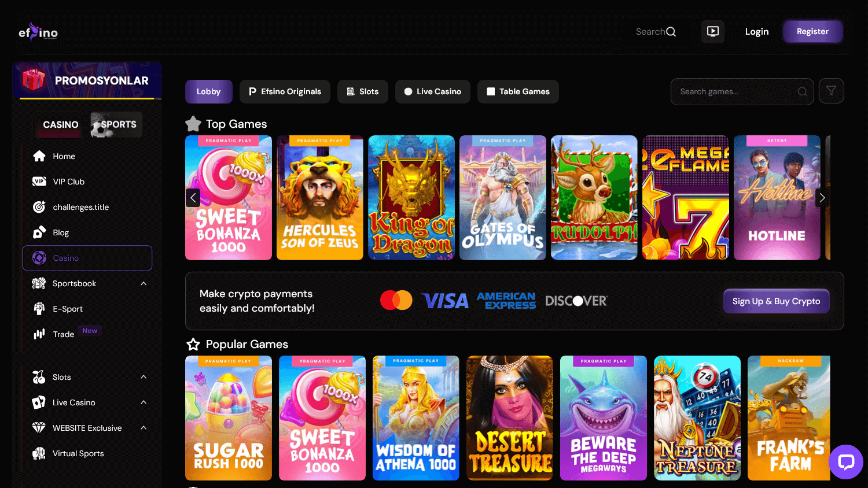
Task: Open the PROMOSYONLAR banner
Action: click(x=87, y=80)
